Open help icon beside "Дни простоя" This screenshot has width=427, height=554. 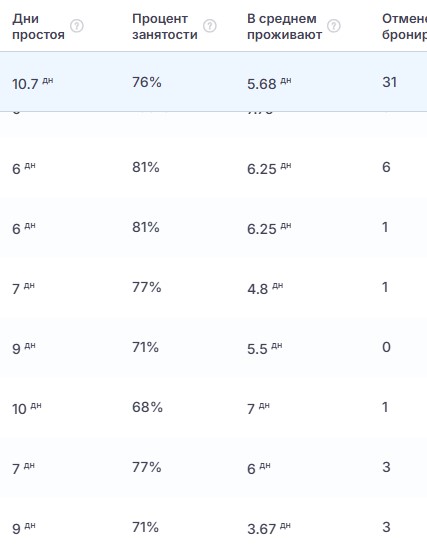tap(77, 26)
